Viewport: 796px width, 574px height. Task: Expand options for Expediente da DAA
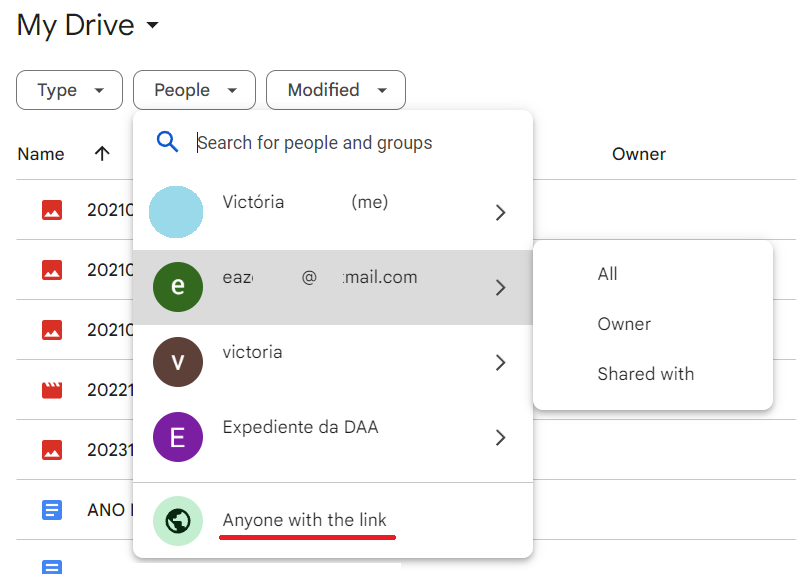501,437
